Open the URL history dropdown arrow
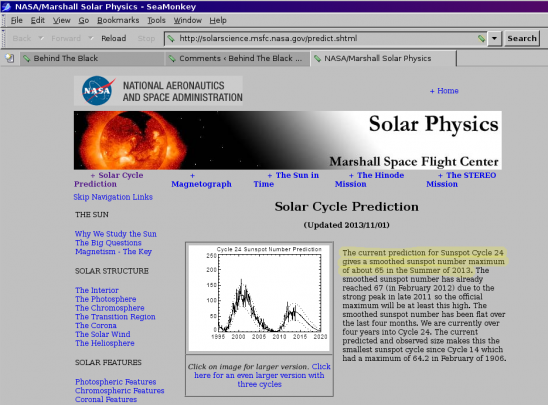548x405 pixels. coord(494,38)
